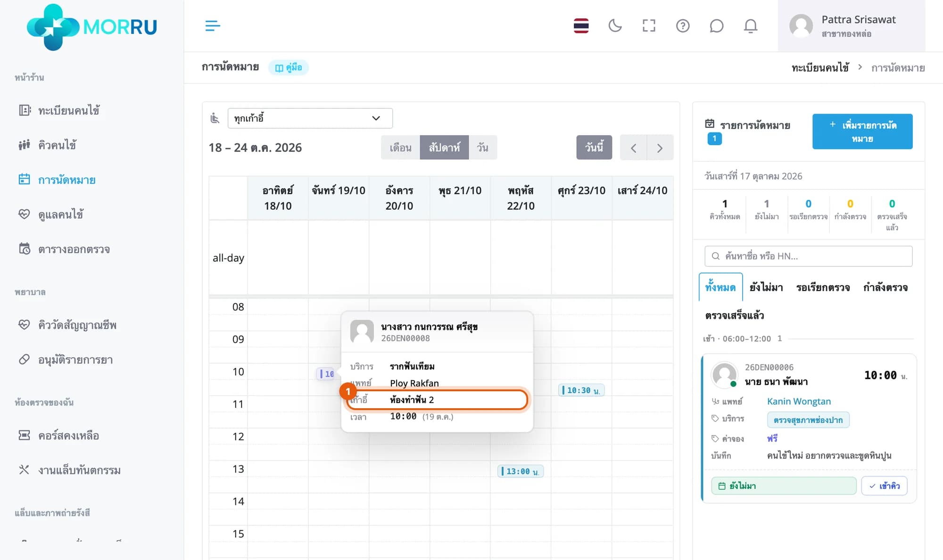Open notifications bell

(x=750, y=25)
